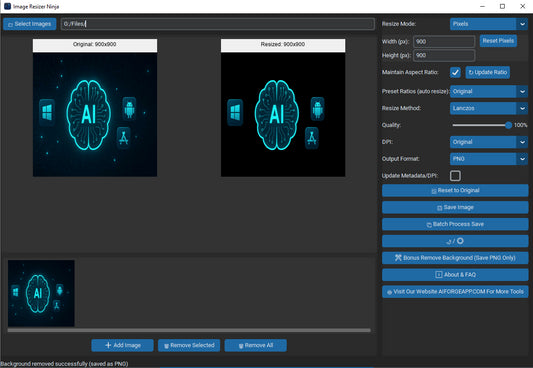The image size is (533, 368).
Task: Visit the AIFORGEAPP.COM website link button
Action: point(455,292)
